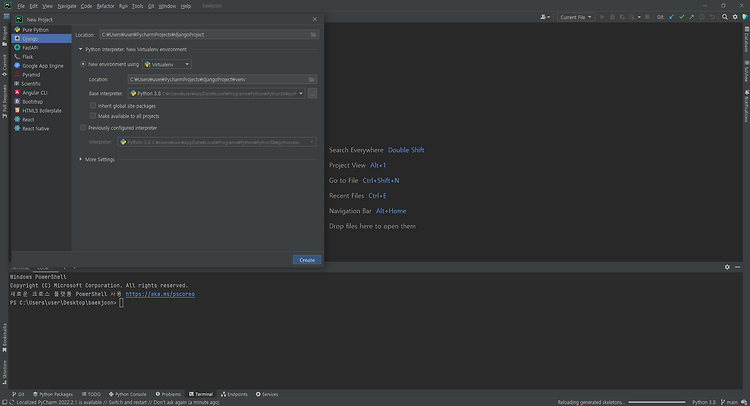
Task: Open the Refactor menu
Action: [105, 6]
